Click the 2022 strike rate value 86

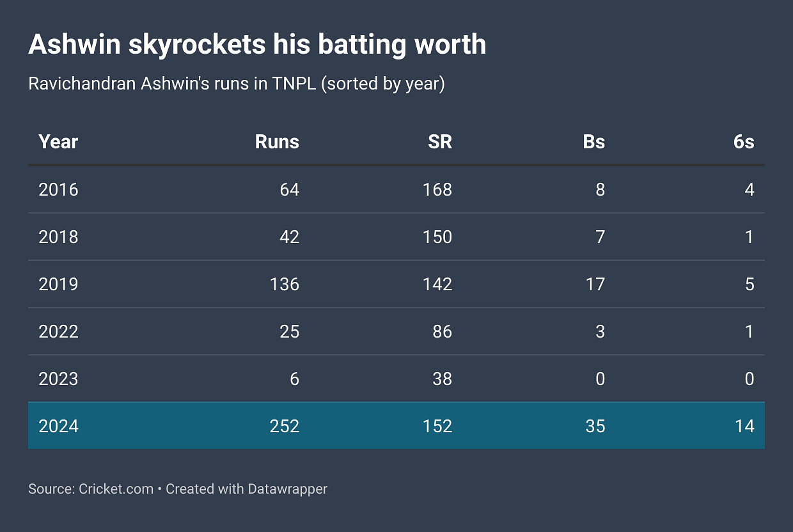pos(442,331)
